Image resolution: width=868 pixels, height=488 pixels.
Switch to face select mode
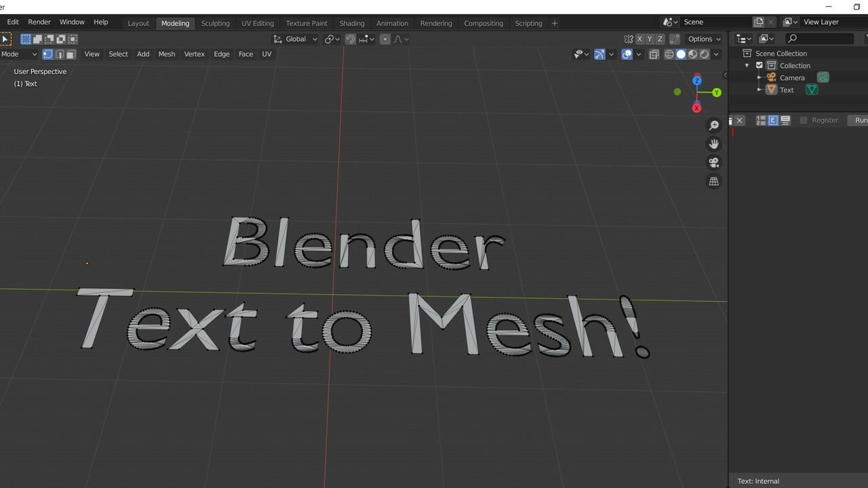pyautogui.click(x=71, y=54)
